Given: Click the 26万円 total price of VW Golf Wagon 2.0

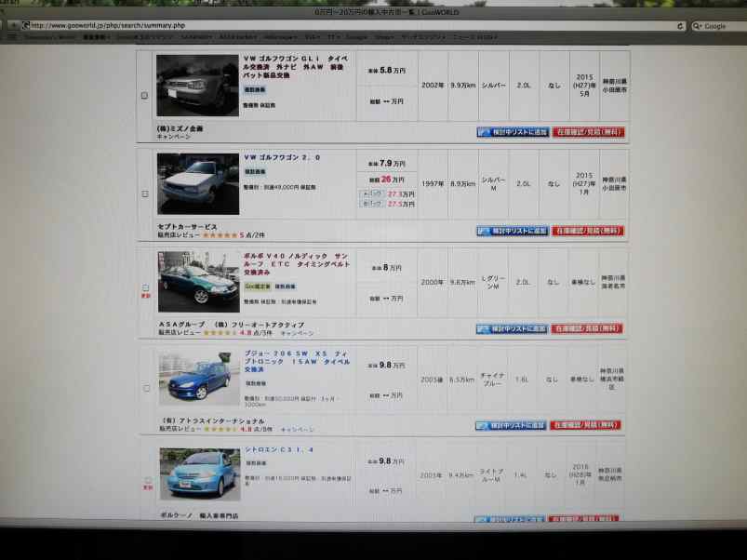Looking at the screenshot, I should point(387,180).
